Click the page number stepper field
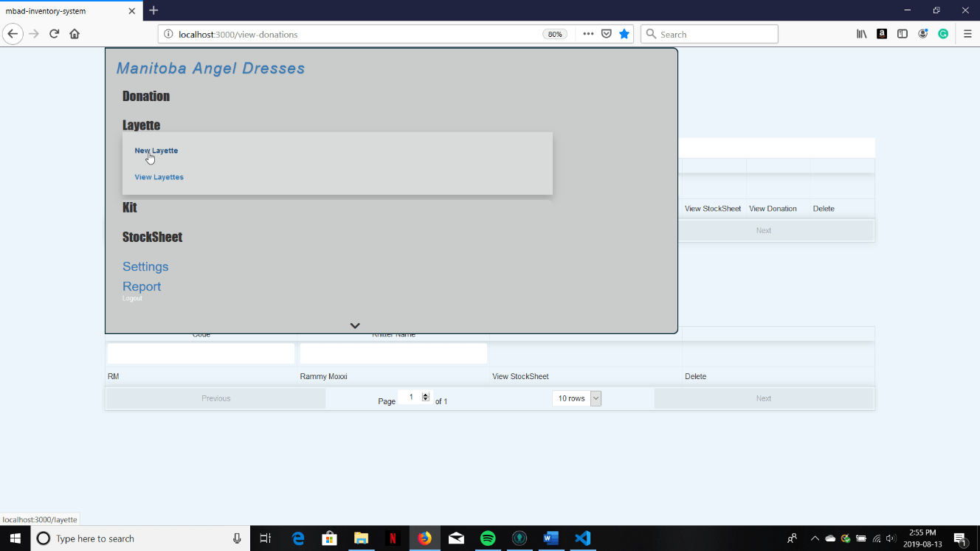This screenshot has height=551, width=980. 413,398
